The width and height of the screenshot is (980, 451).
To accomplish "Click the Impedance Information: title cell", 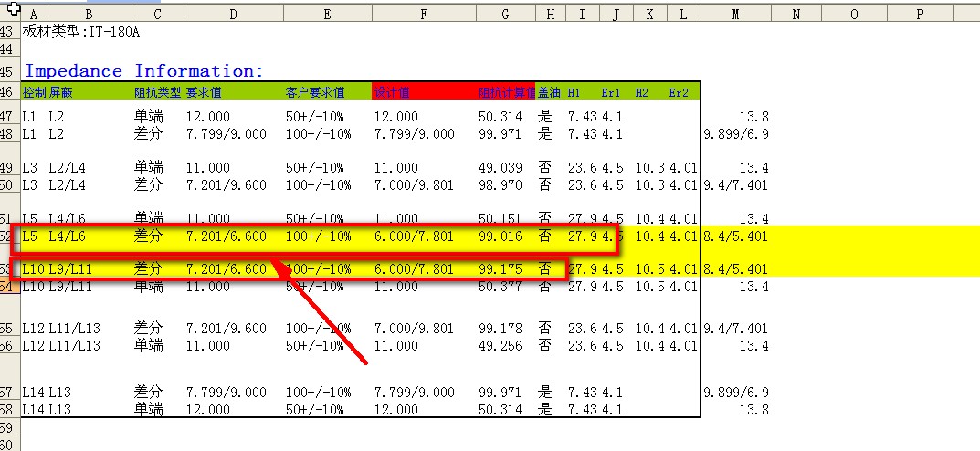I will point(143,71).
